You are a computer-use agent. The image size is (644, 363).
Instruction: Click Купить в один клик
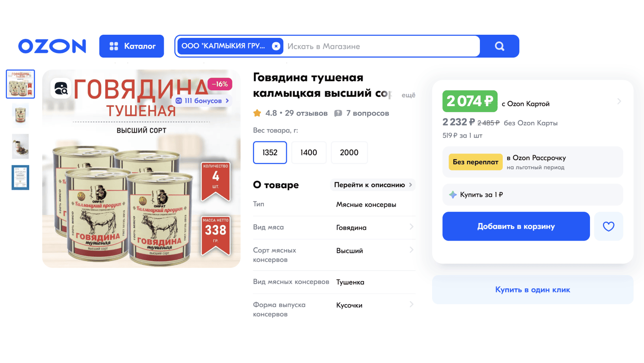533,290
